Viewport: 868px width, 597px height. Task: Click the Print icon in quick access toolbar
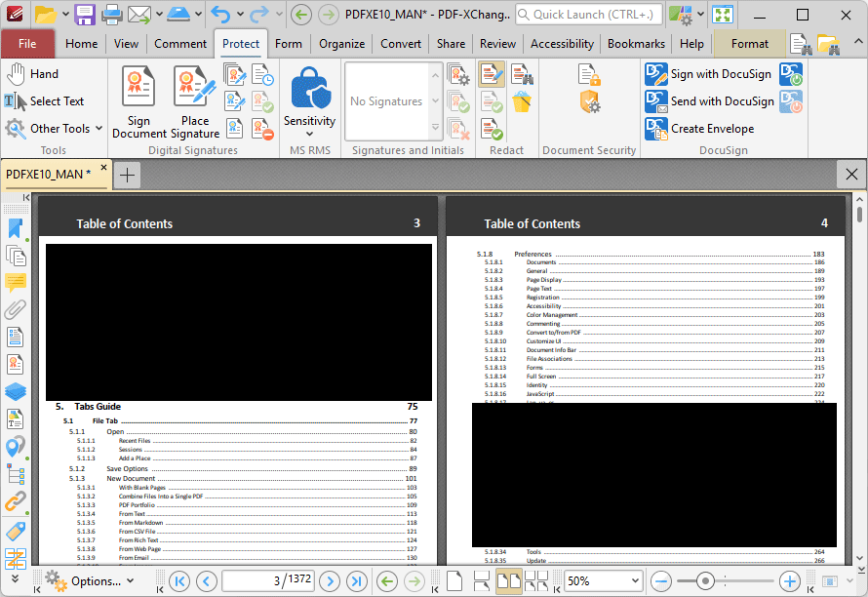pyautogui.click(x=111, y=15)
